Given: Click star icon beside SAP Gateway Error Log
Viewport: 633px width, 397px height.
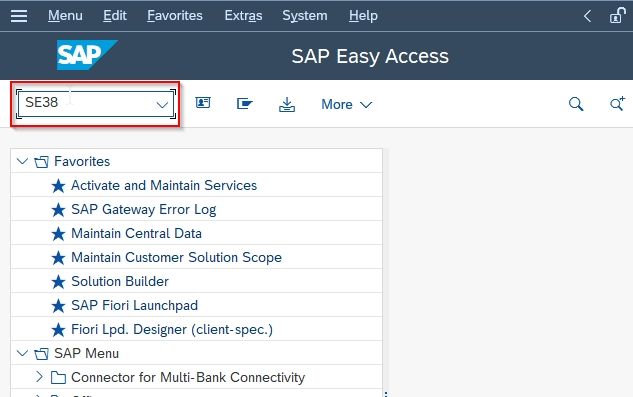Looking at the screenshot, I should pyautogui.click(x=58, y=210).
